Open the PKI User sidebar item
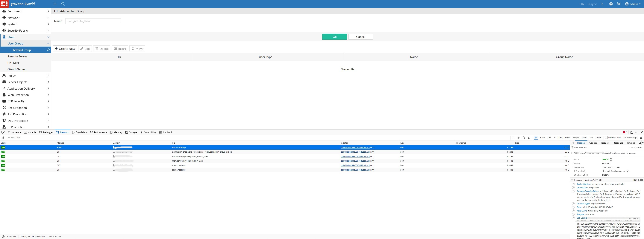This screenshot has height=239, width=644. point(13,63)
